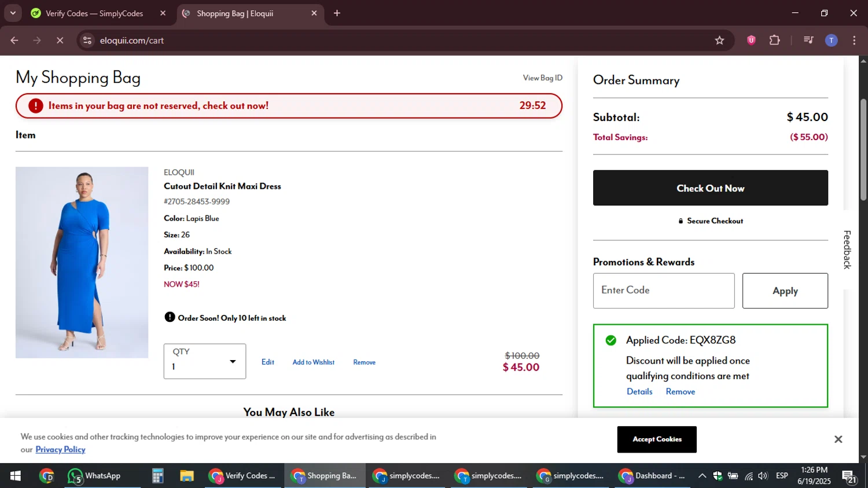Open Calculator from the taskbar
The width and height of the screenshot is (868, 488).
(x=157, y=476)
